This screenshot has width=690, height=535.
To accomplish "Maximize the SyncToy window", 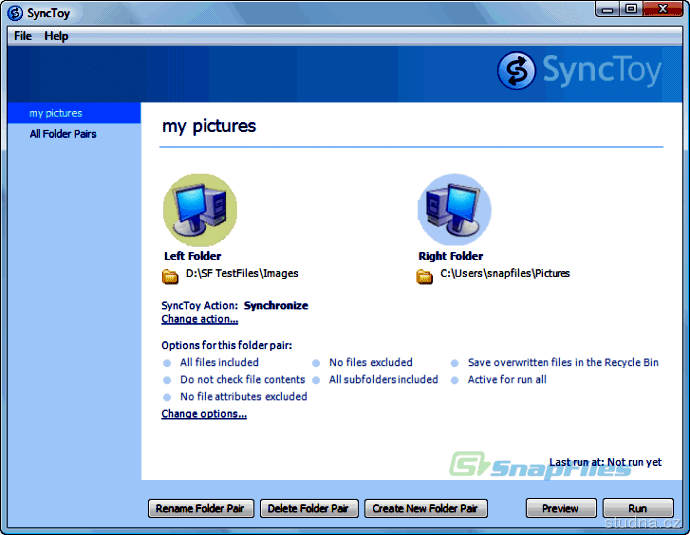I will (631, 9).
